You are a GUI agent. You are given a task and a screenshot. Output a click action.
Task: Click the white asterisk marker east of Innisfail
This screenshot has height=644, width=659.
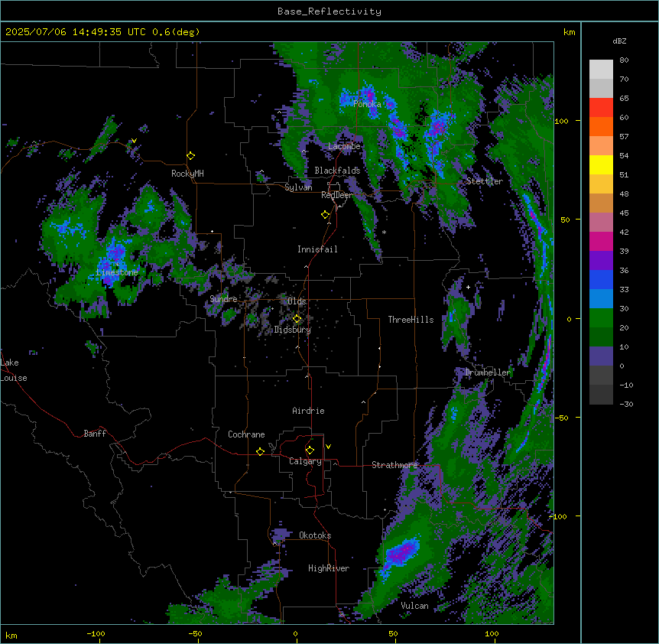point(384,233)
